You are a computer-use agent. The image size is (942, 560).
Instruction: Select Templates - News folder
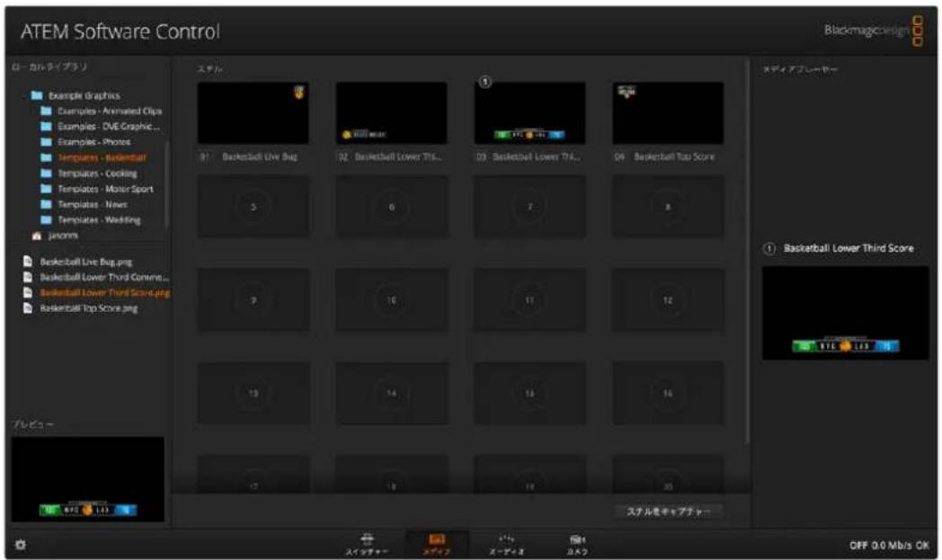(93, 205)
